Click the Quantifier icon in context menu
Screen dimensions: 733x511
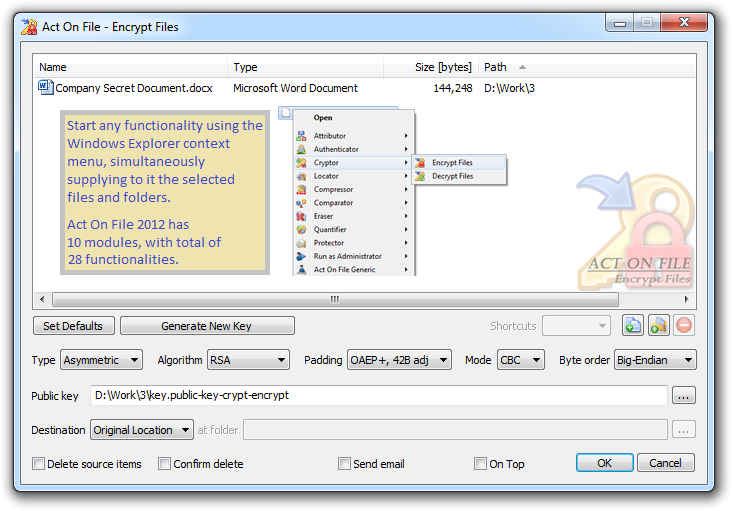[302, 230]
